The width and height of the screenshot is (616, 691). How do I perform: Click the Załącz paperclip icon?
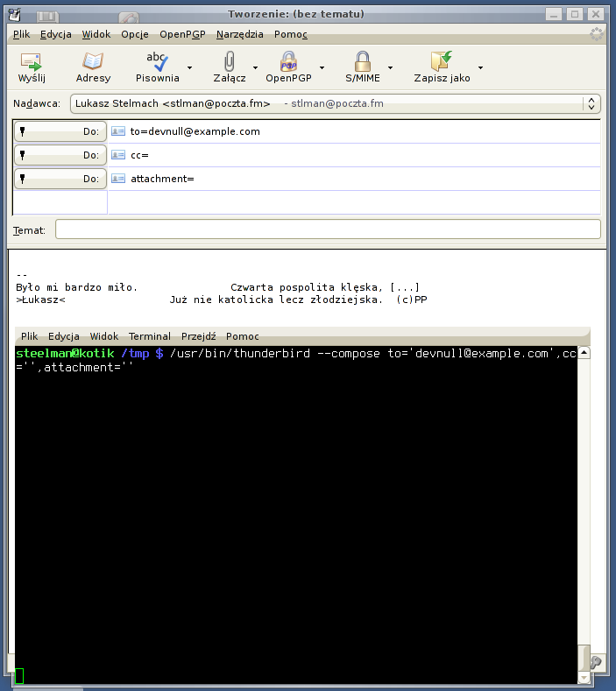230,61
